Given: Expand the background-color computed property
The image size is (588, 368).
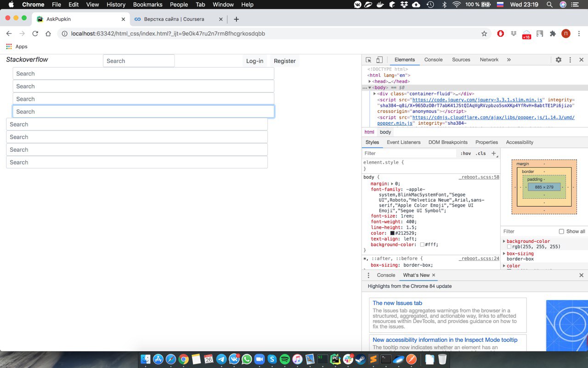Looking at the screenshot, I should (504, 241).
